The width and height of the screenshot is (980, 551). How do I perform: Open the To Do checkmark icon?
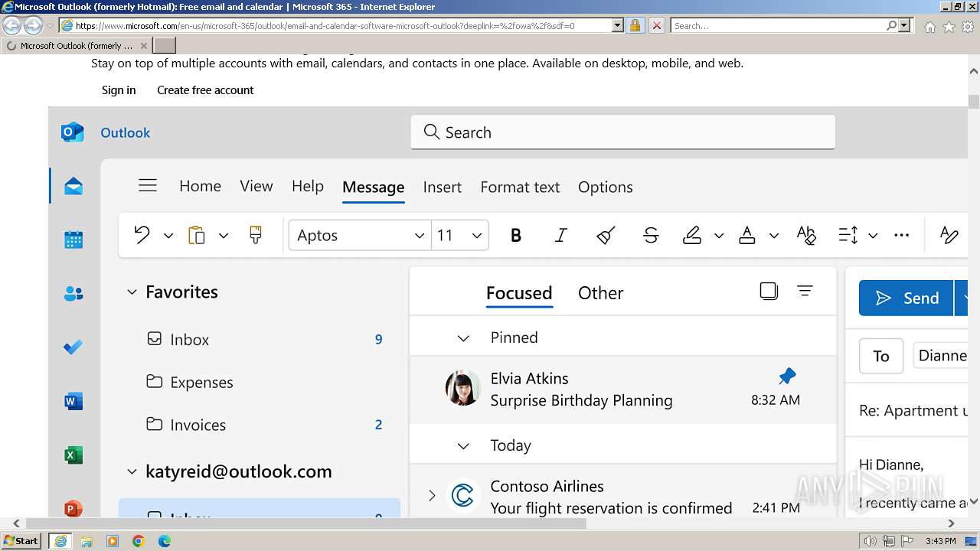click(73, 347)
